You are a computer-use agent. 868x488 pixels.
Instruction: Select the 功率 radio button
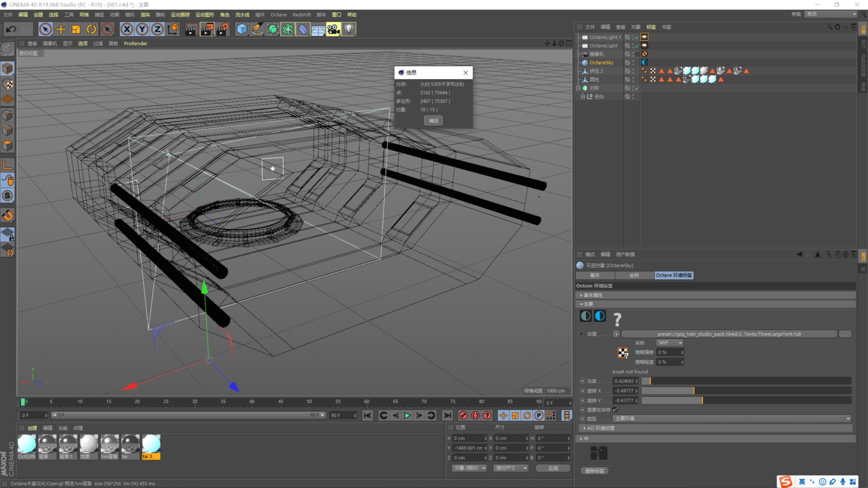pos(582,381)
